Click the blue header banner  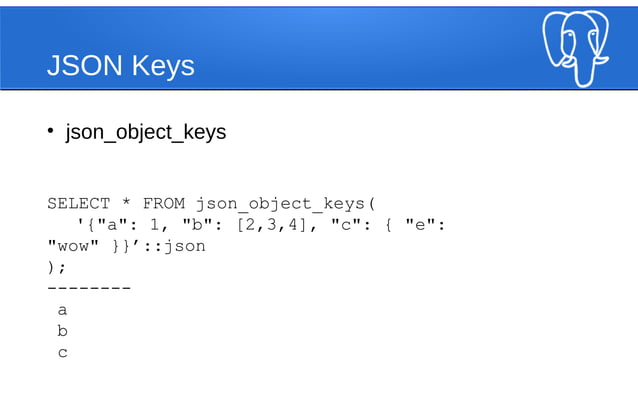click(319, 48)
